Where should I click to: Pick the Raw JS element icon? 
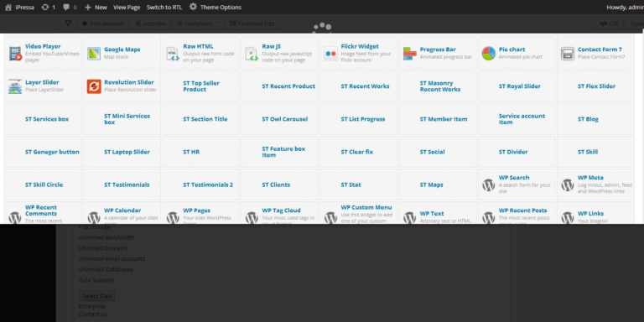252,54
